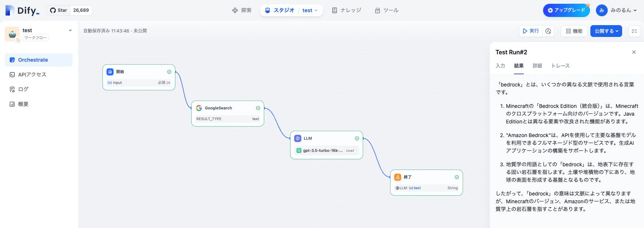
Task: Click the ワークフロー tag under test
Action: [x=36, y=38]
